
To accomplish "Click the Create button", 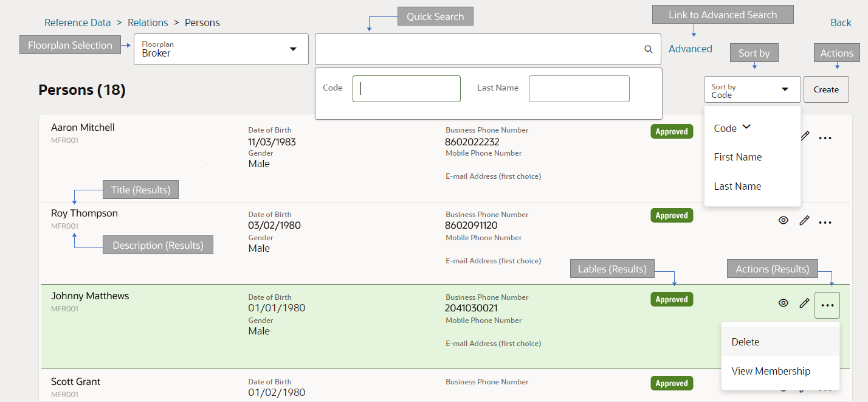I will click(x=826, y=89).
